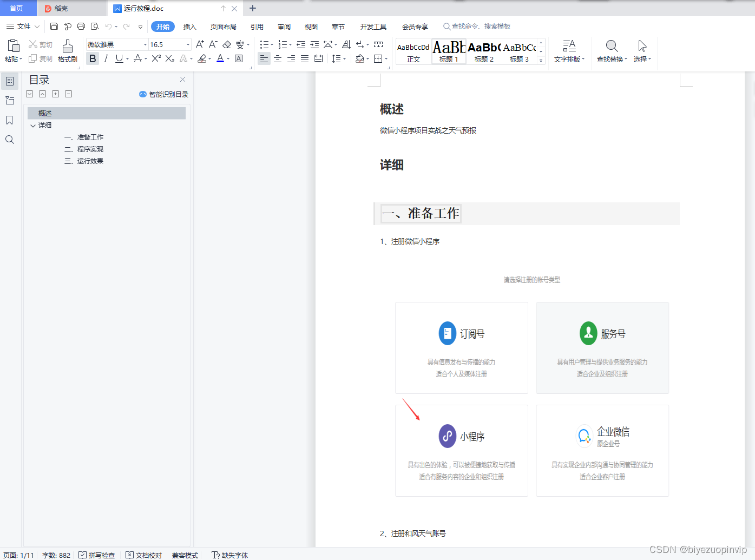Toggle Underline formatting

coord(119,58)
